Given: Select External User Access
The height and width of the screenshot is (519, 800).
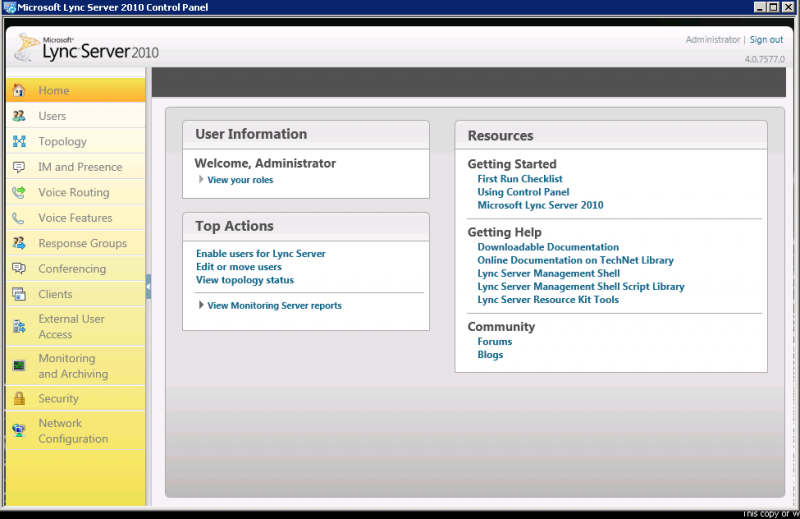Looking at the screenshot, I should (76, 327).
